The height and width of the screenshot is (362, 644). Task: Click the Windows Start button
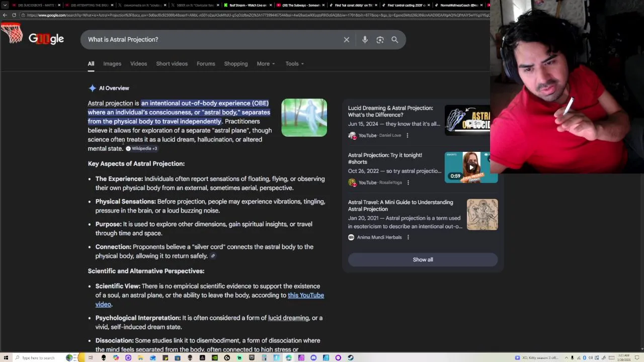[x=6, y=357]
